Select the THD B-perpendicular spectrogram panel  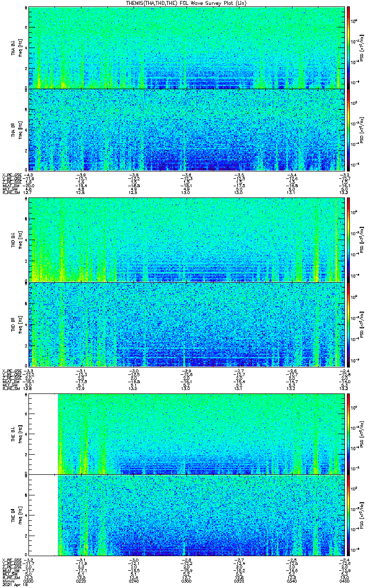186,240
